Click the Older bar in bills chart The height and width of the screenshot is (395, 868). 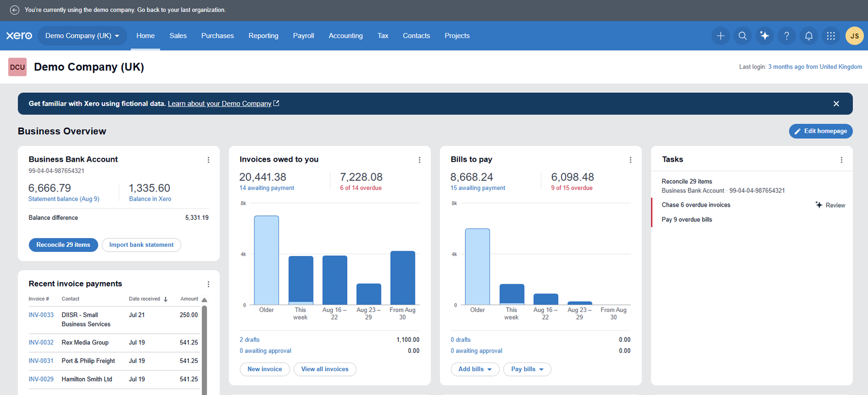477,267
